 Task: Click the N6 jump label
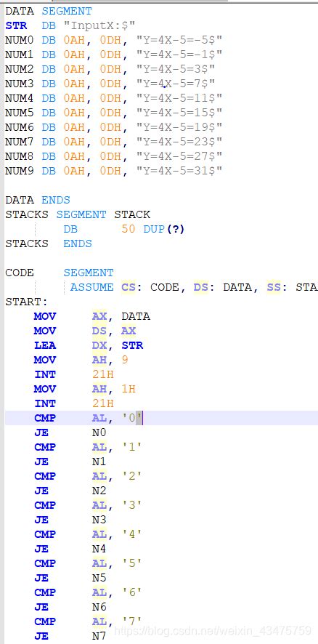click(99, 607)
